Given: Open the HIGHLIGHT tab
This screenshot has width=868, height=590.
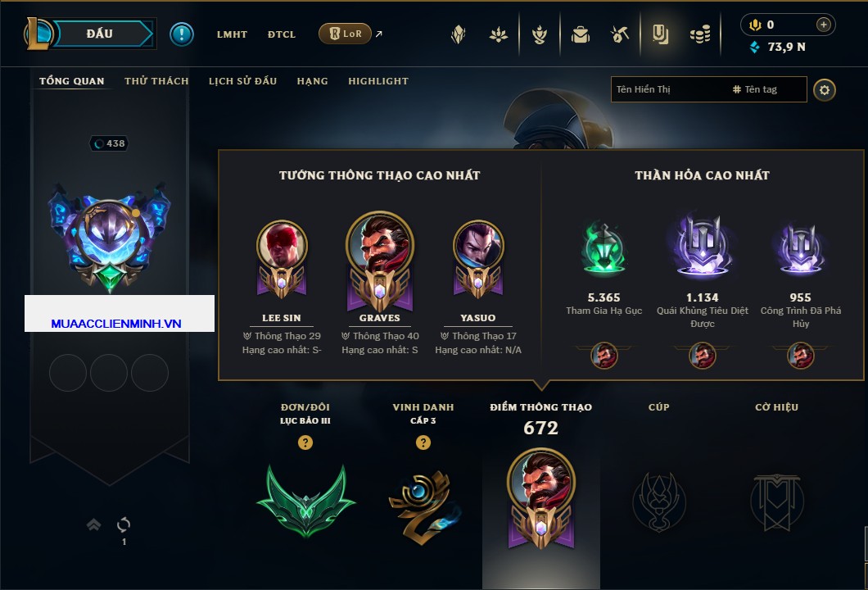Looking at the screenshot, I should (x=378, y=81).
